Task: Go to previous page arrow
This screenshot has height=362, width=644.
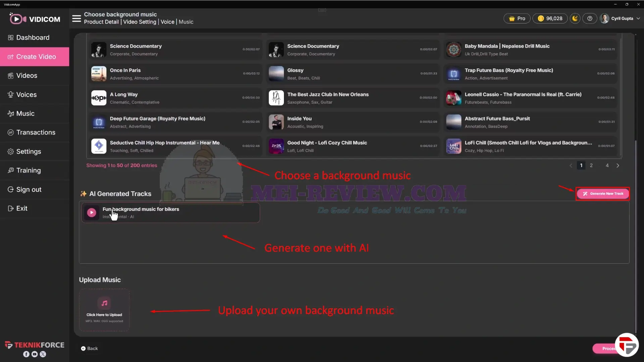Action: [571, 165]
